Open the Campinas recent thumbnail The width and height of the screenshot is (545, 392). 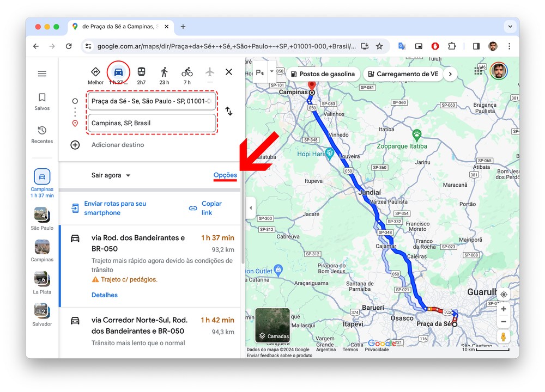pos(42,250)
